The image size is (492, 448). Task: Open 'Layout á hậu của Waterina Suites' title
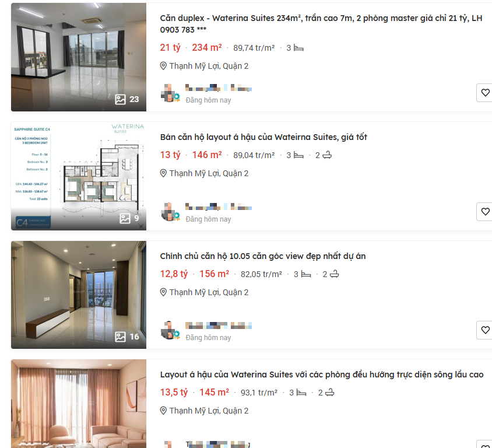coord(322,374)
